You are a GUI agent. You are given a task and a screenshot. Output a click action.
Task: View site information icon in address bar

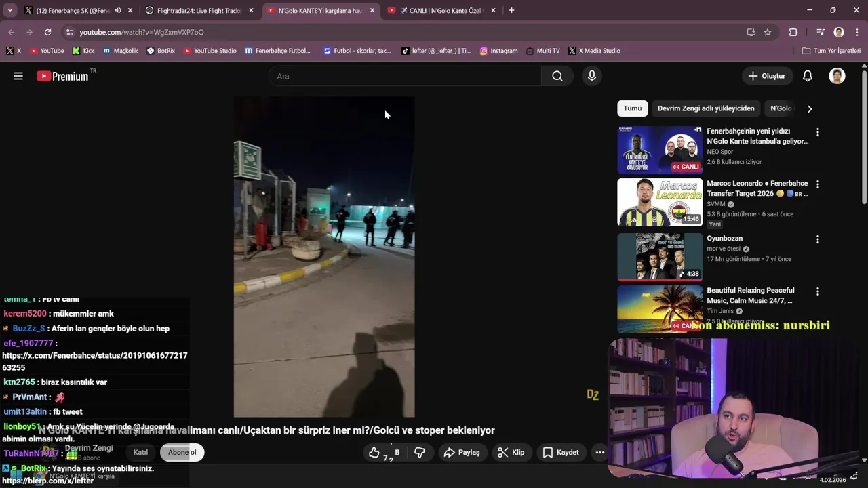point(68,32)
